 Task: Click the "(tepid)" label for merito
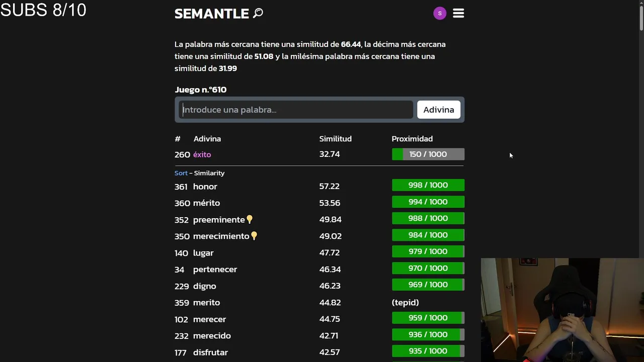pyautogui.click(x=405, y=303)
